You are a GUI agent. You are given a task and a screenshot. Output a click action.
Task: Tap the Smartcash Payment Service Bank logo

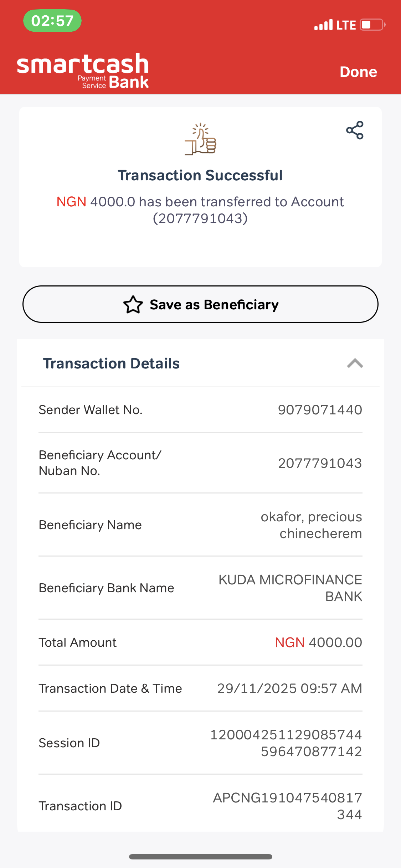point(83,71)
